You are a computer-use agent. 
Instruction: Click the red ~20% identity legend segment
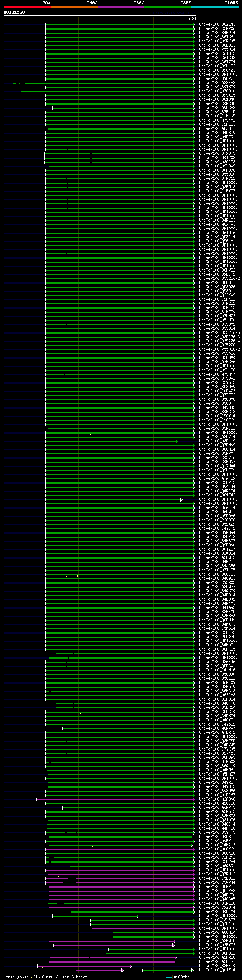[27, 7]
